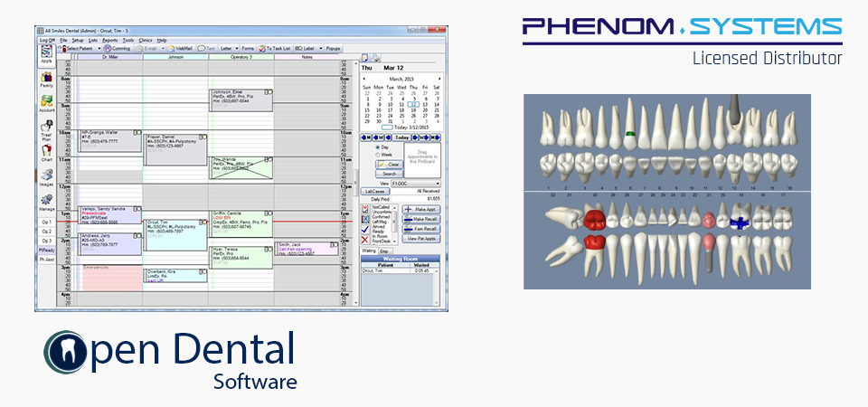Open the Setup menu
Screen dimensions: 868x407
(x=78, y=40)
